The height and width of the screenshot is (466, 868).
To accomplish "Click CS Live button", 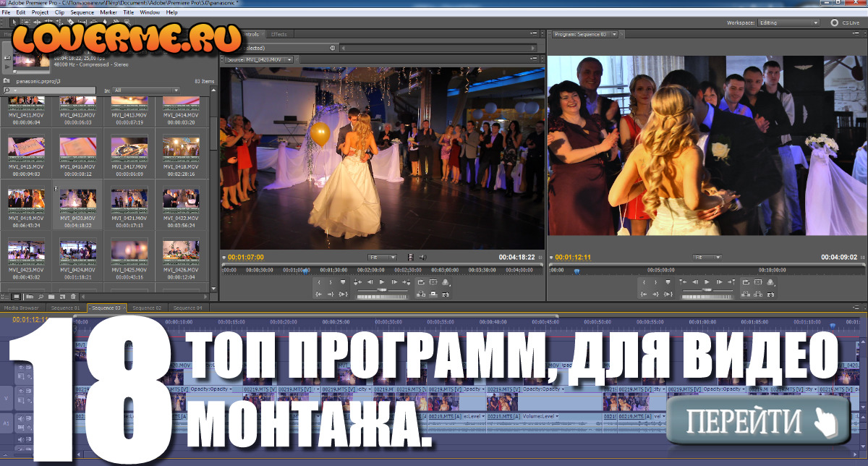I will [845, 22].
